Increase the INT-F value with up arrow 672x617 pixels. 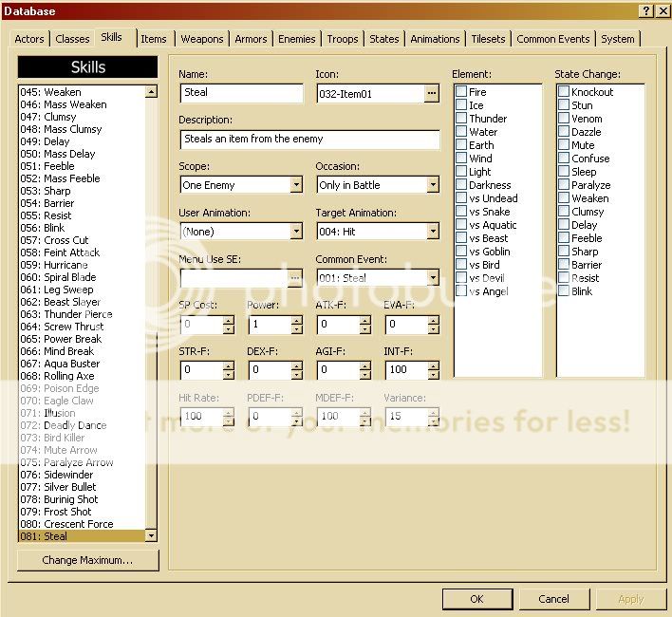coord(434,365)
